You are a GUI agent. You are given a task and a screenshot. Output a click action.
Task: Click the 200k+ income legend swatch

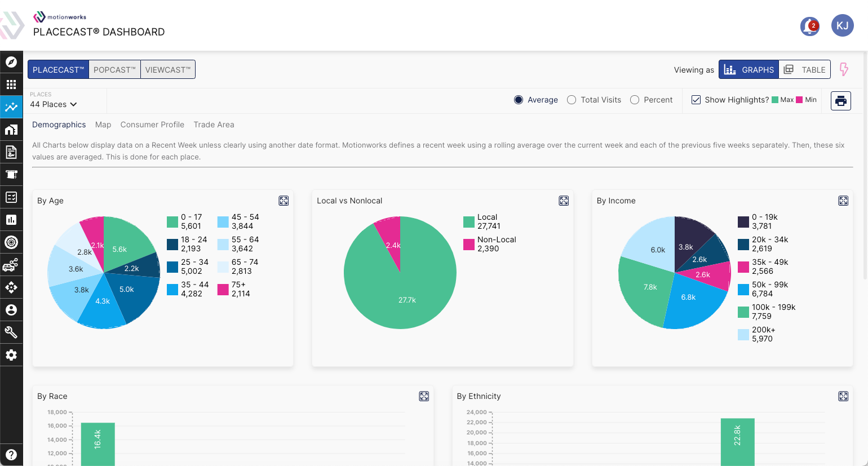pos(743,335)
